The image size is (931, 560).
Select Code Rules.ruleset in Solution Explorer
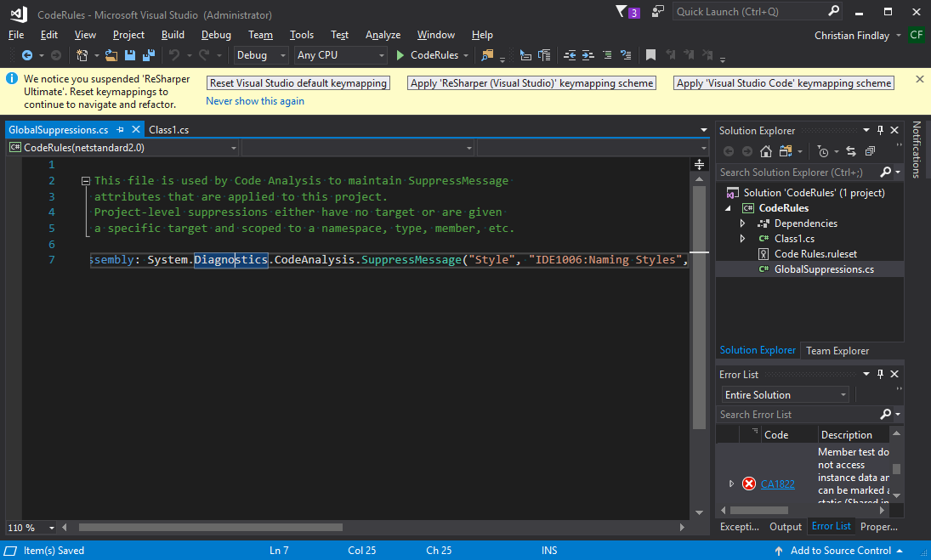point(815,254)
